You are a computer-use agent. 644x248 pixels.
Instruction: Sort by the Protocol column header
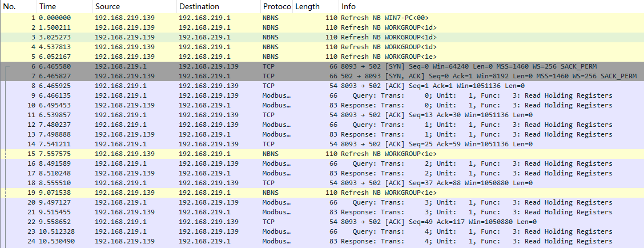point(277,7)
